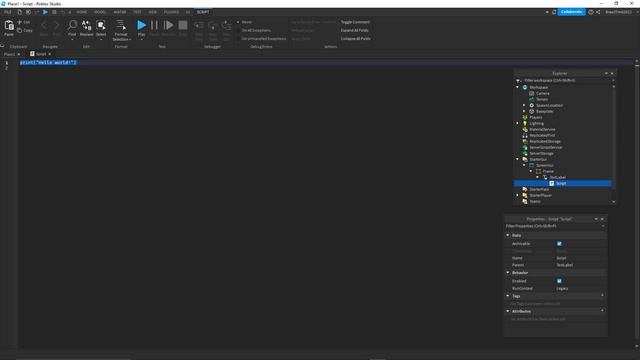Screen dimensions: 640x360
Task: Collapse the Behavior properties section
Action: click(508, 272)
